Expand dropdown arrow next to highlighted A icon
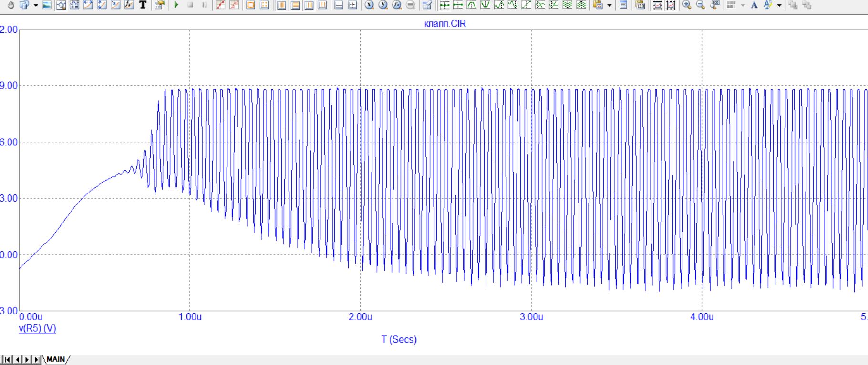 point(779,5)
